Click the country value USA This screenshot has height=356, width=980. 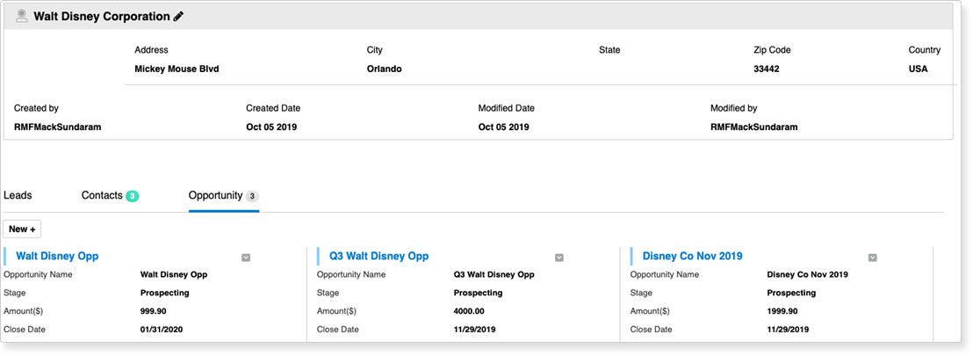(919, 69)
